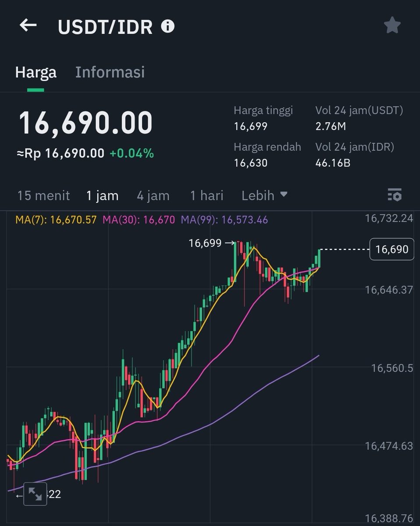420x526 pixels.
Task: Expand the Lebih timeframe dropdown
Action: click(x=263, y=195)
